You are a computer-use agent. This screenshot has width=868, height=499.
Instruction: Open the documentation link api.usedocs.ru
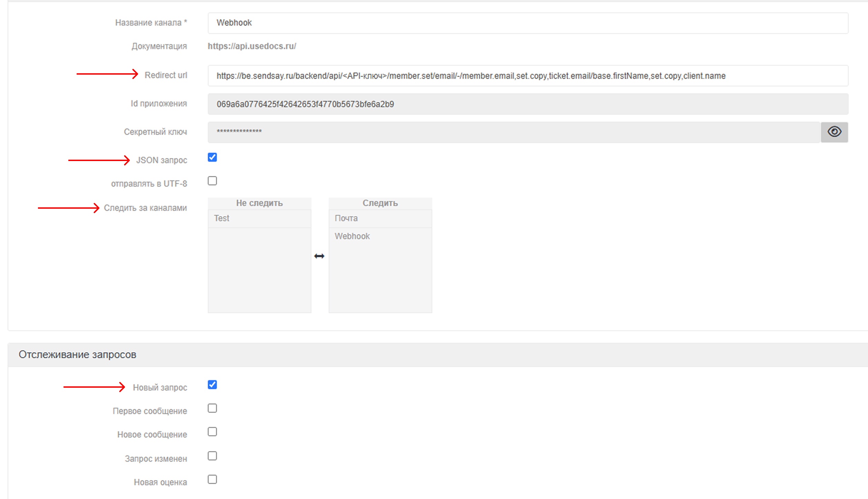[251, 46]
